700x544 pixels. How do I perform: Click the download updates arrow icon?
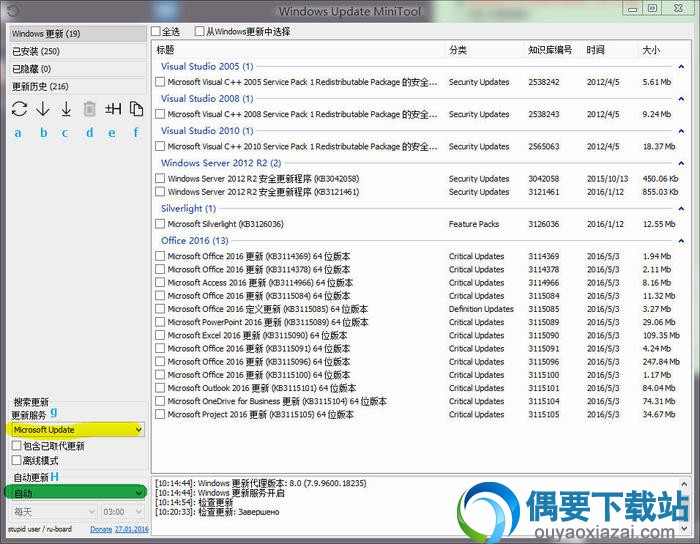43,109
